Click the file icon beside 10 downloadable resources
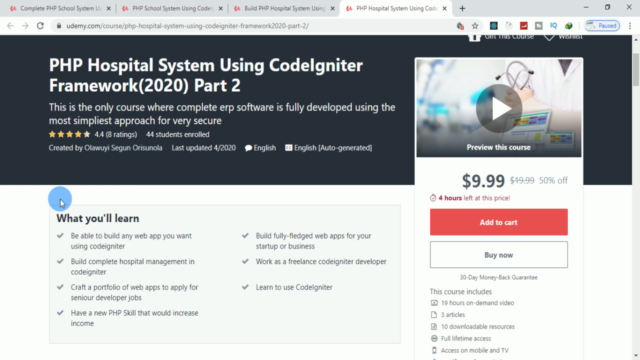 [434, 327]
